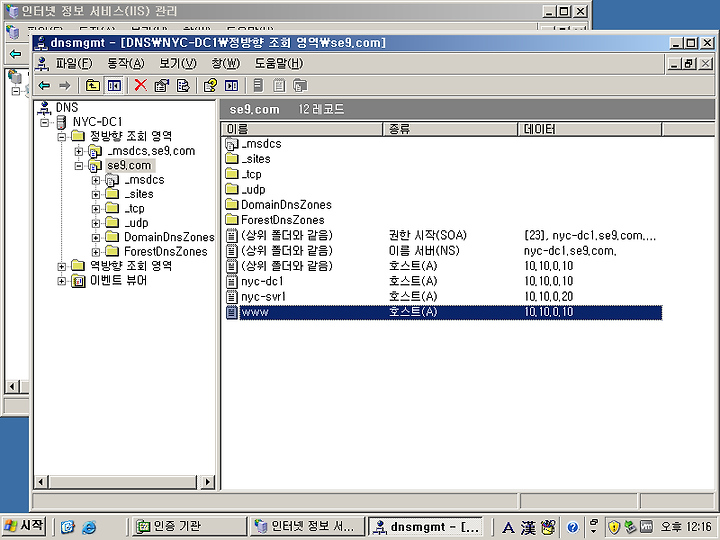This screenshot has height=540, width=720.
Task: Sort records by 이름 column header
Action: [302, 129]
